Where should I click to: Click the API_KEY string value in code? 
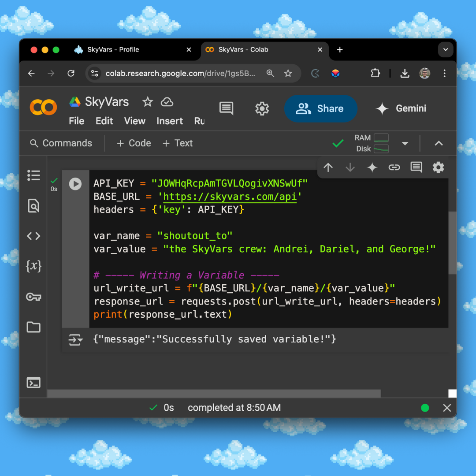tap(230, 183)
